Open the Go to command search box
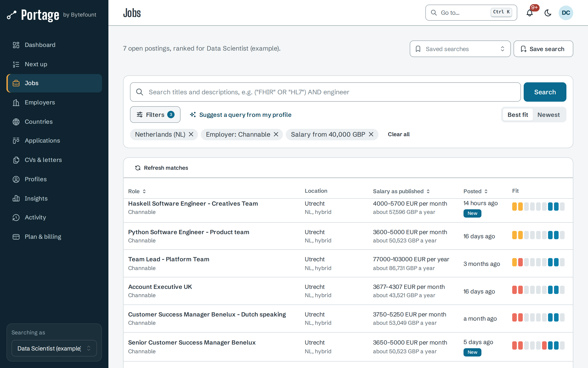 coord(471,13)
